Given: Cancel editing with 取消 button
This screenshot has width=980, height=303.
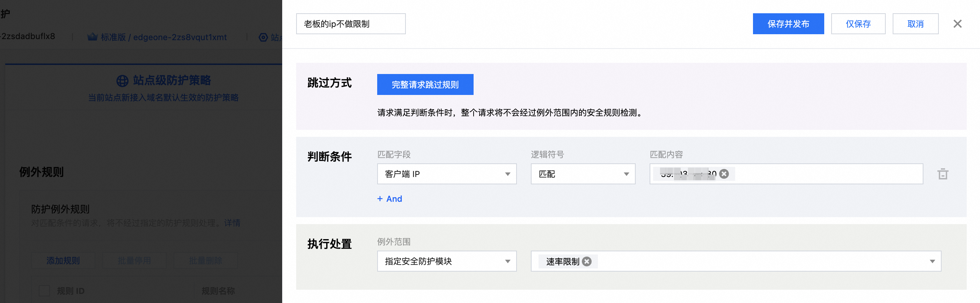Looking at the screenshot, I should (915, 24).
